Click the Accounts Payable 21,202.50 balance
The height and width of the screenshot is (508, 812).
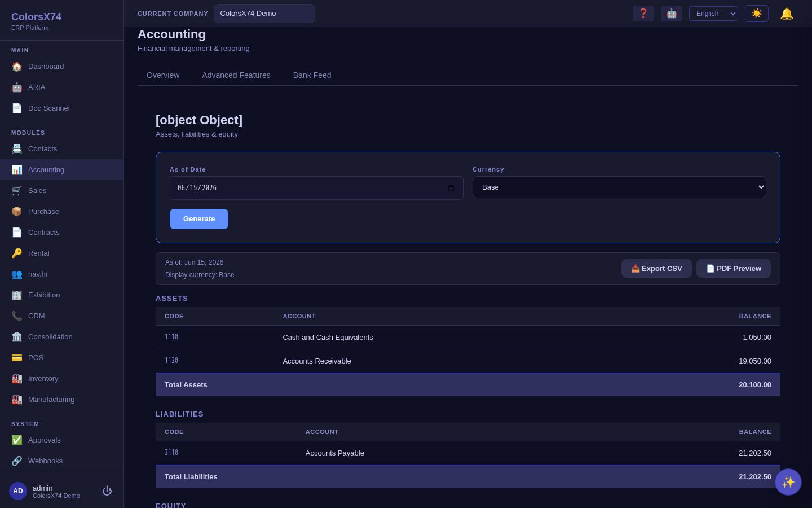tap(755, 453)
